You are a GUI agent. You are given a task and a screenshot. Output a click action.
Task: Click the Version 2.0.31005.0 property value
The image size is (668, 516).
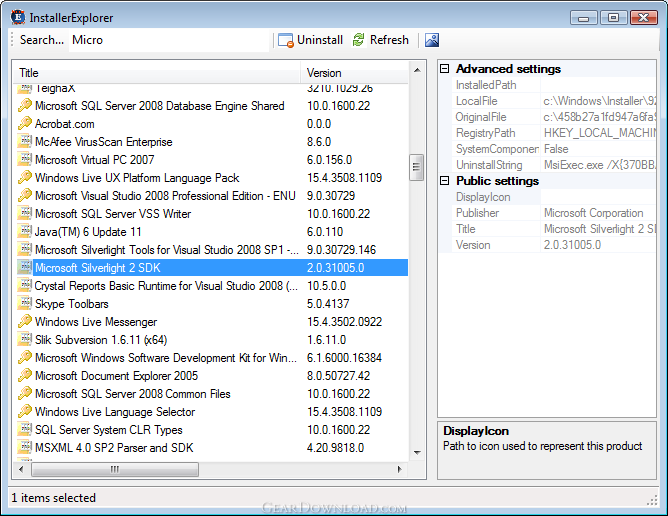click(599, 245)
